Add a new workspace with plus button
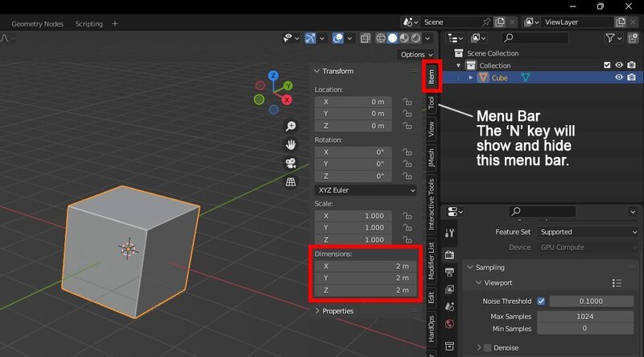Image resolution: width=644 pixels, height=357 pixels. click(115, 24)
